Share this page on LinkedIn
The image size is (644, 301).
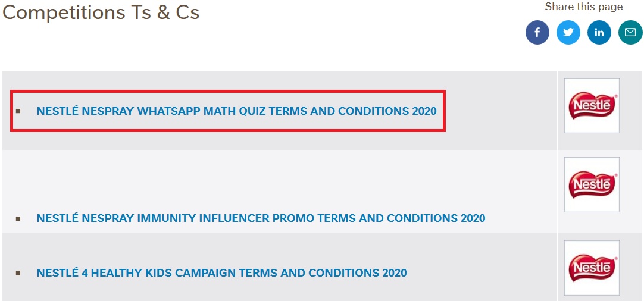(x=599, y=32)
